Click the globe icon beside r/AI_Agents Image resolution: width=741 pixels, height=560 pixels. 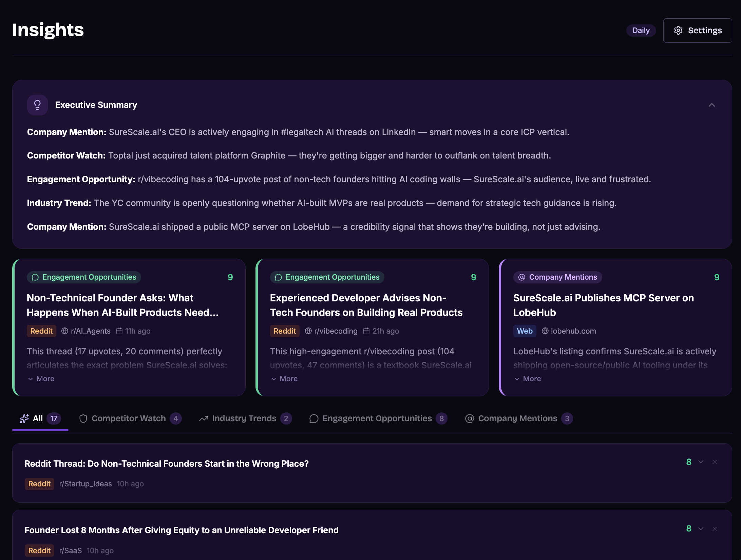click(x=65, y=331)
